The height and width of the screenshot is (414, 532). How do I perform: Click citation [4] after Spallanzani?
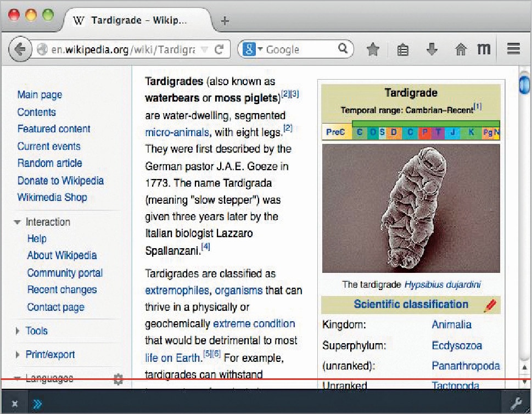point(205,247)
